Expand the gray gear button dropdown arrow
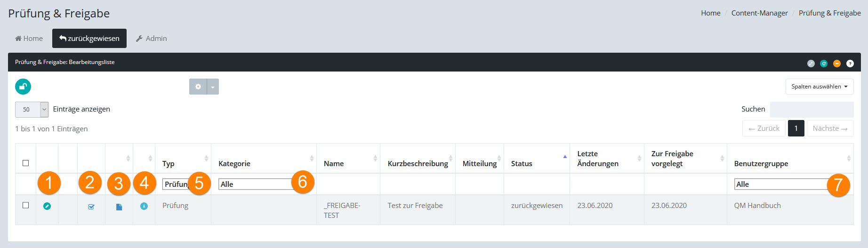Viewport: 868px width, 248px height. click(213, 87)
